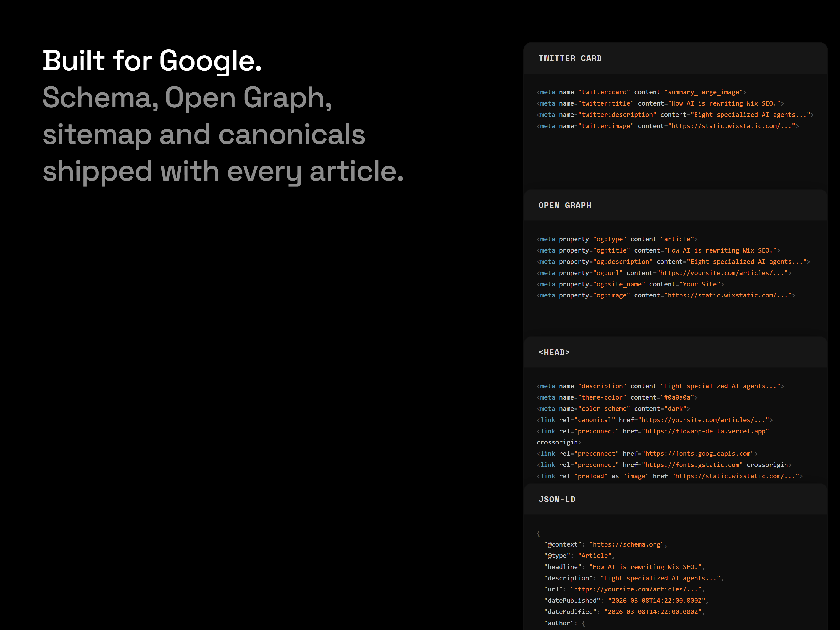Select the TWITTER CARD panel header
Viewport: 840px width, 630px height.
pos(675,58)
